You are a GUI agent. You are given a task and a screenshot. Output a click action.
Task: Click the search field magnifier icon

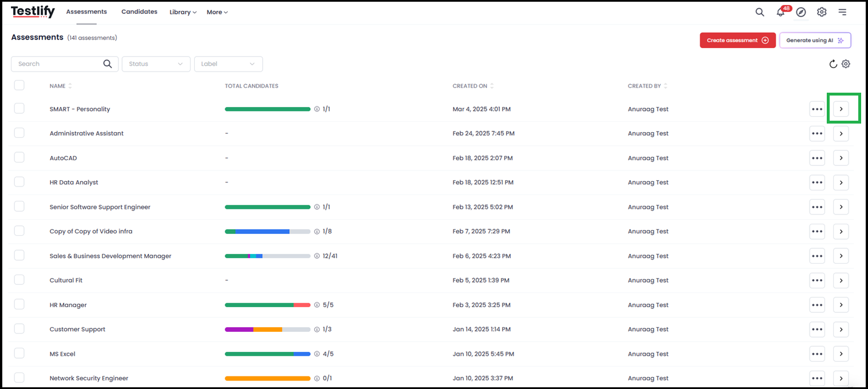coord(108,64)
